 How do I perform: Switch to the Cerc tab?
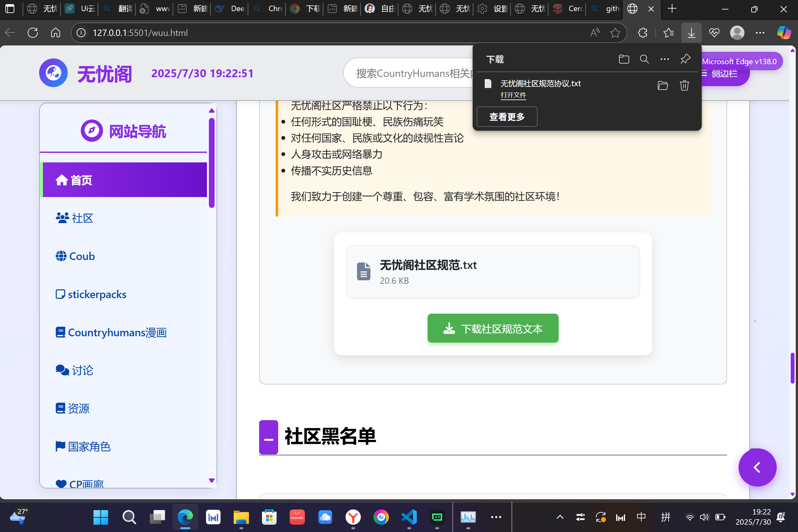(x=567, y=9)
